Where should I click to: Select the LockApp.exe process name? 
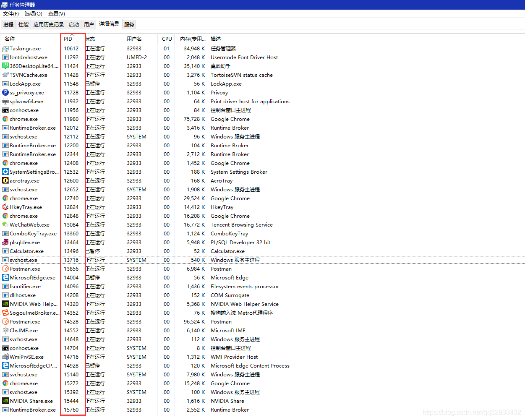point(25,84)
